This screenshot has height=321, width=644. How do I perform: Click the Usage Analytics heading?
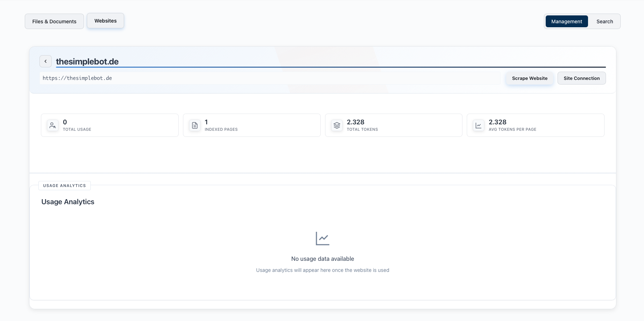click(x=68, y=202)
